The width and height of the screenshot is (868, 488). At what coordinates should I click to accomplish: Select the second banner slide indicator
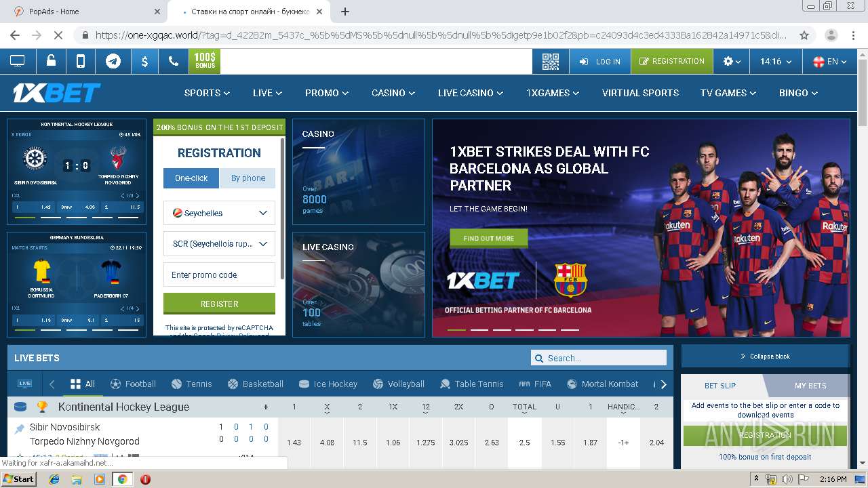(479, 330)
